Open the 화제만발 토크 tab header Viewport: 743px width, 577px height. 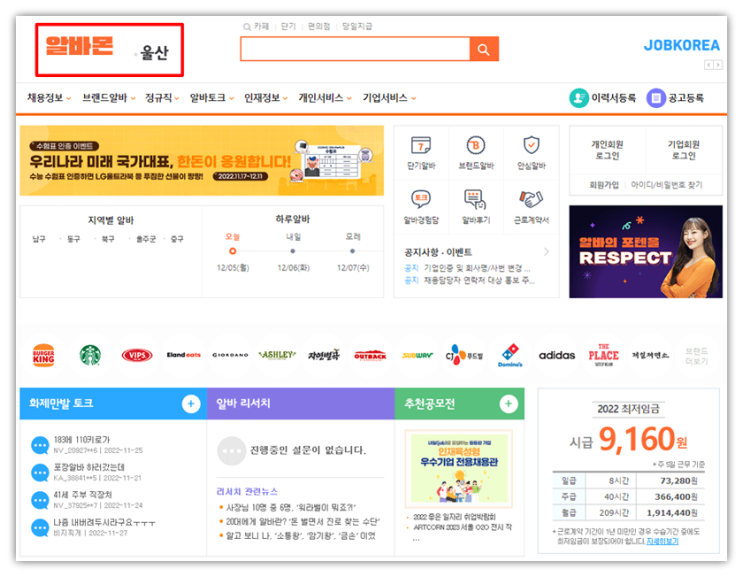point(113,404)
